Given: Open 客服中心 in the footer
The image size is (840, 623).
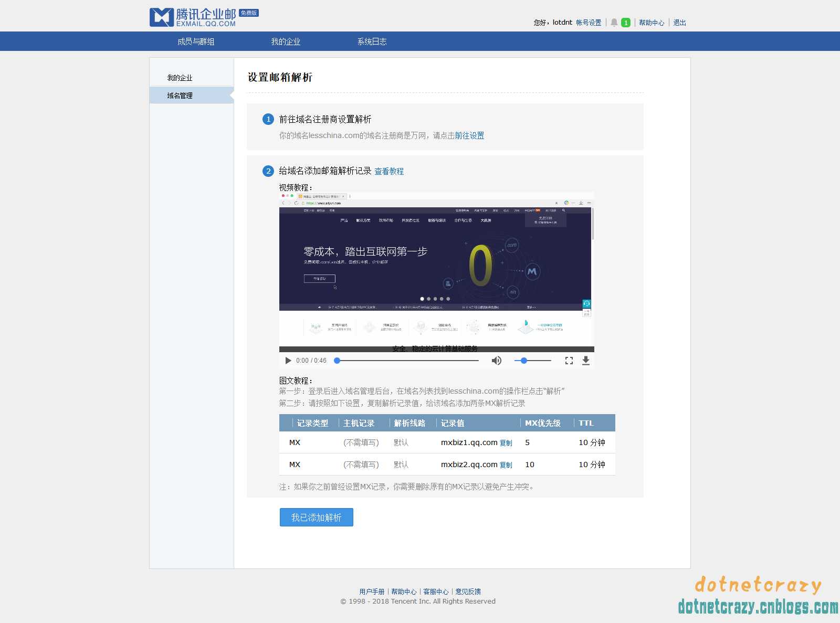Looking at the screenshot, I should click(436, 592).
